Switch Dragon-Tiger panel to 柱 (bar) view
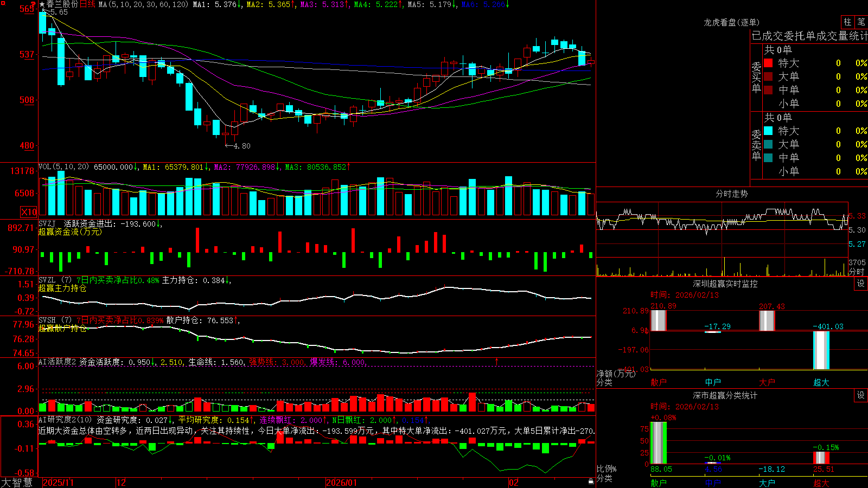This screenshot has width=868, height=488. coord(847,22)
